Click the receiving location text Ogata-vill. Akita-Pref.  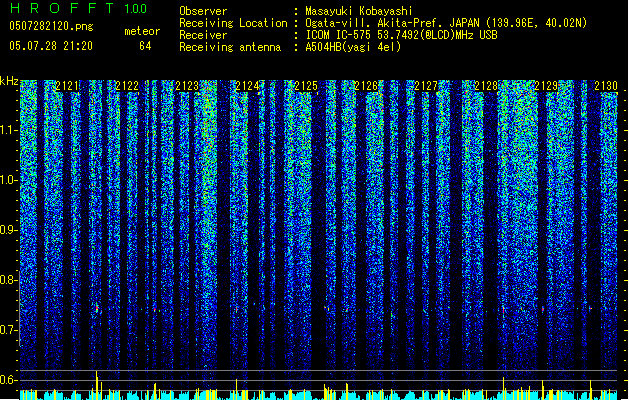click(x=446, y=23)
